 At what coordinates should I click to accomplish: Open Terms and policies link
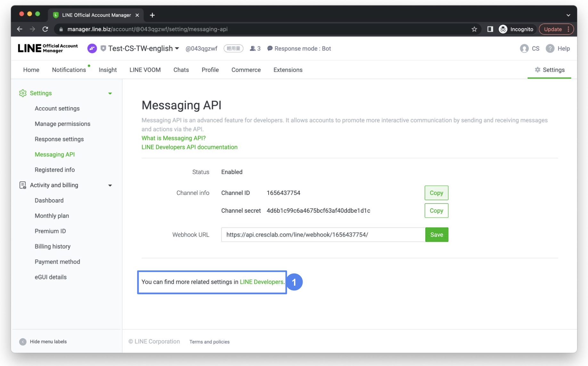(x=209, y=342)
